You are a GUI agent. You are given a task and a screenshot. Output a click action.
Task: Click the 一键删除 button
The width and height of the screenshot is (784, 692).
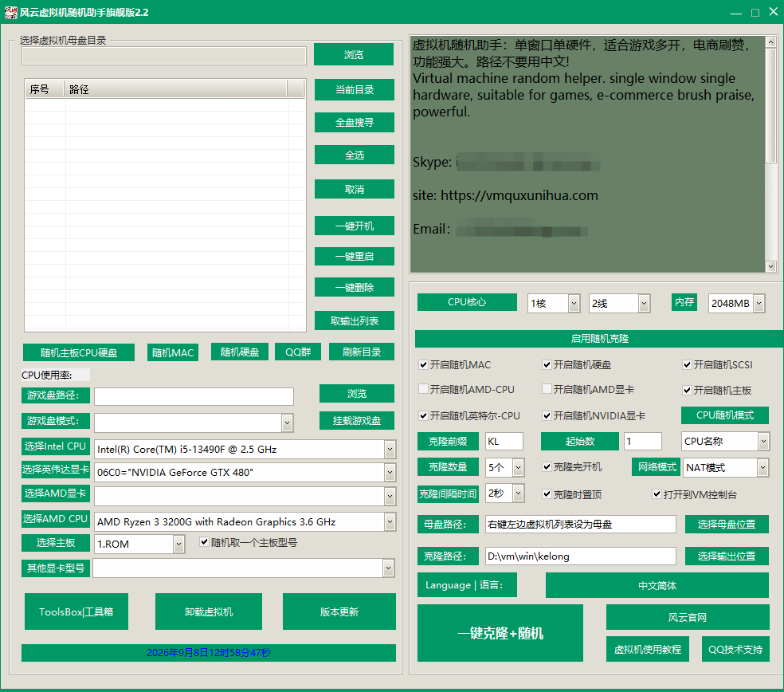click(354, 287)
